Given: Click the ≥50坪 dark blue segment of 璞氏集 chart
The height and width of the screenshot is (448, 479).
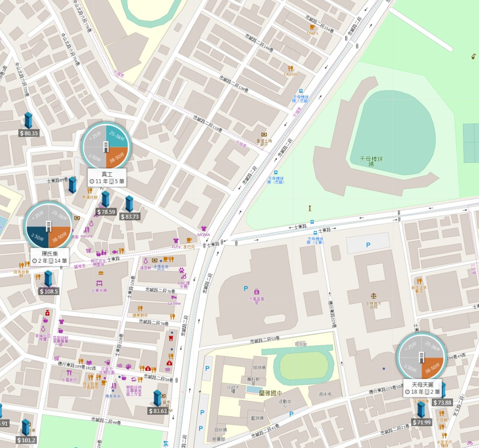Looking at the screenshot, I should pyautogui.click(x=37, y=237).
